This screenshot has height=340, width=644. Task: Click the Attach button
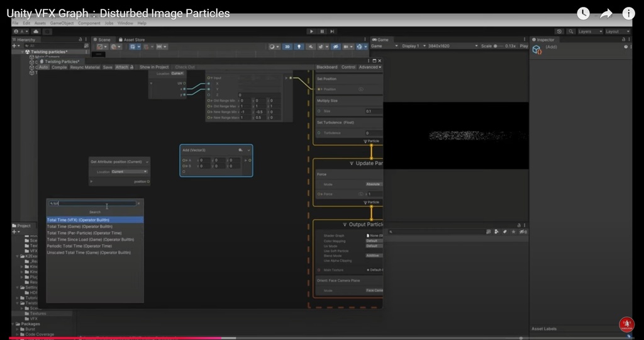point(121,67)
